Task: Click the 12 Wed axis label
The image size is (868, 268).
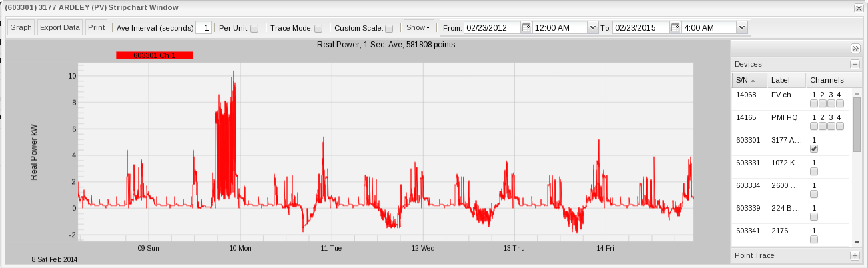Action: click(x=423, y=248)
